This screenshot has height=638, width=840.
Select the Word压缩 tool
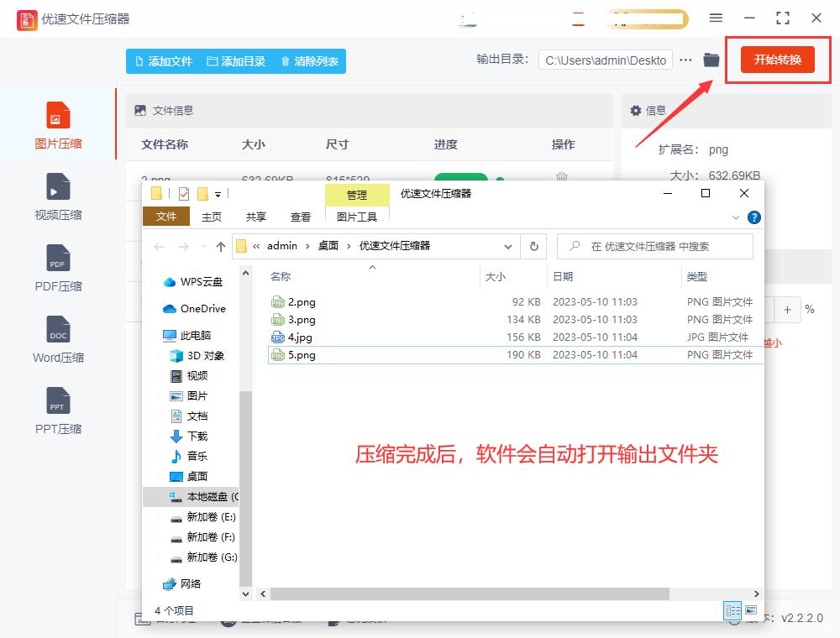click(56, 339)
